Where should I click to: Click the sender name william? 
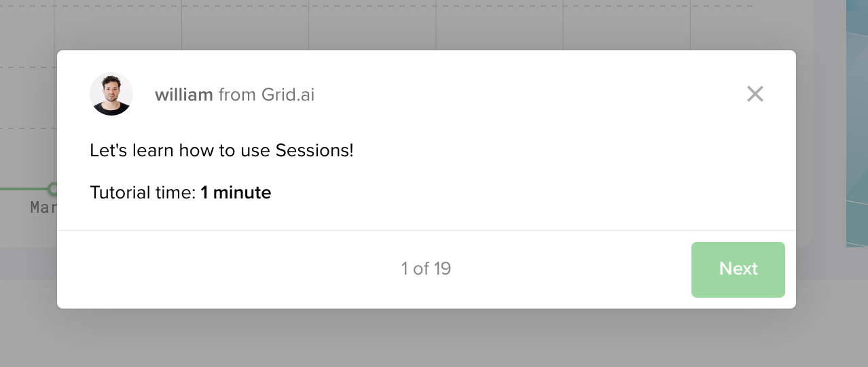[x=184, y=94]
